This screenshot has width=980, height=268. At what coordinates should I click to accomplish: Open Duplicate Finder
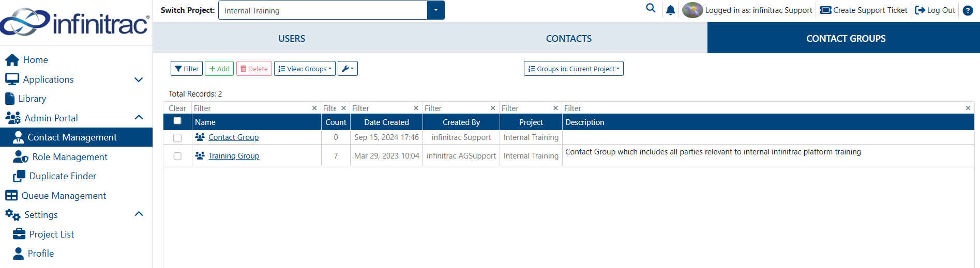pyautogui.click(x=63, y=176)
